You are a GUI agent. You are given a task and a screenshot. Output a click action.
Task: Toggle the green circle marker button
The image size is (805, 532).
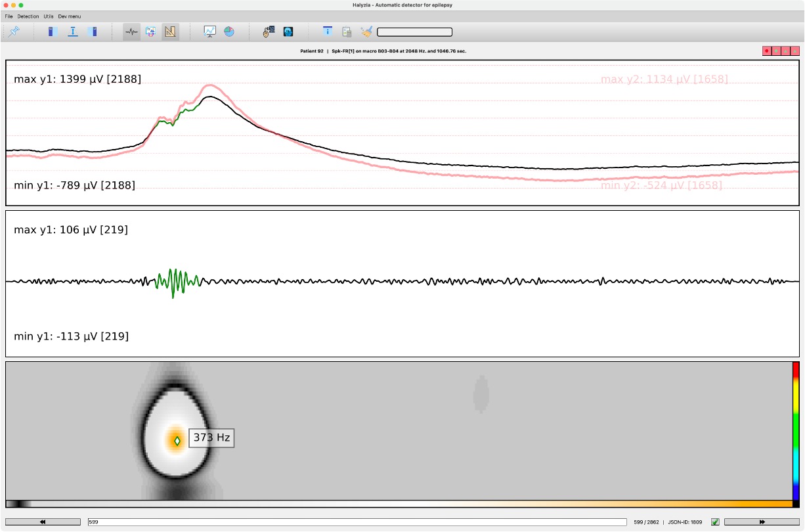pos(776,51)
